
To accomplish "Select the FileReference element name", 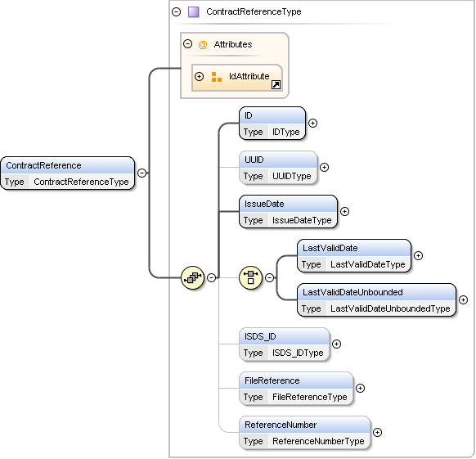I will coord(272,380).
